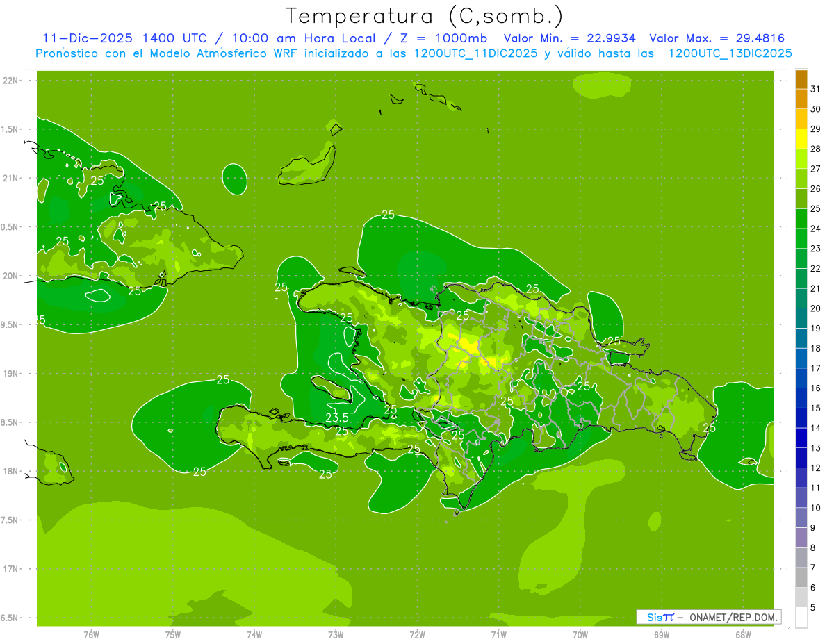
Task: Click the dark blue swatch between 13 and 14
Action: tap(801, 438)
